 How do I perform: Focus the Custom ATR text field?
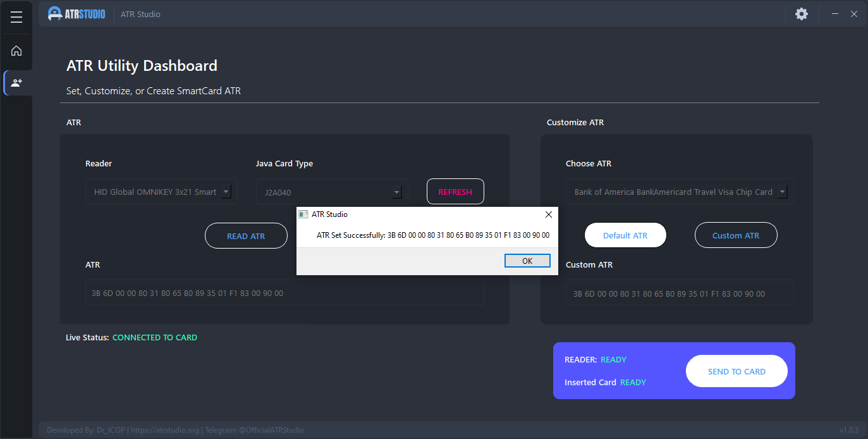click(x=679, y=294)
